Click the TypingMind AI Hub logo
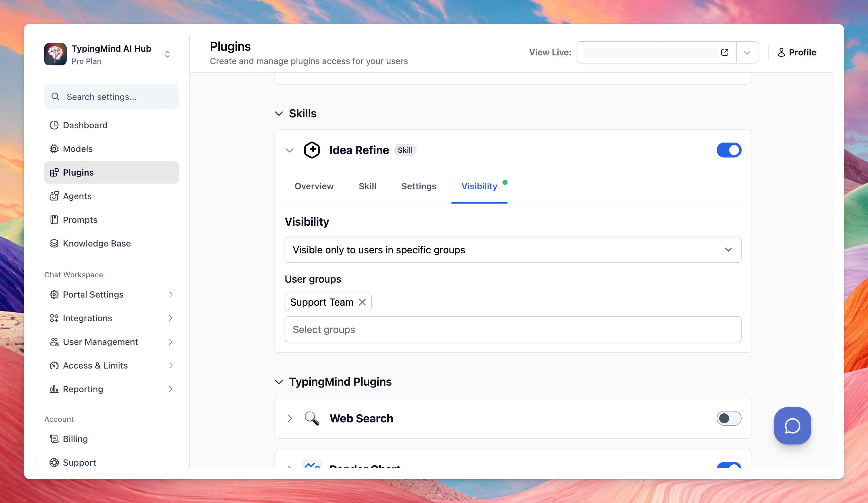 55,54
